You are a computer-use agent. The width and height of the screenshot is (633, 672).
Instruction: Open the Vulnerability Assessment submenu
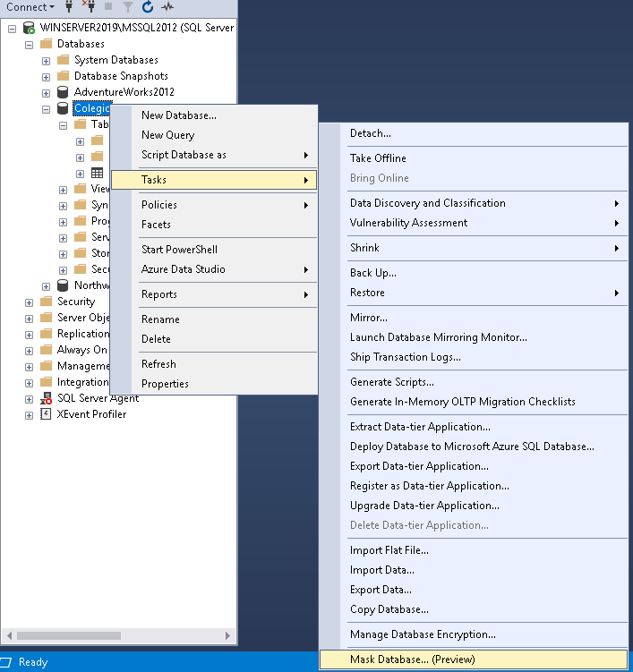tap(474, 223)
